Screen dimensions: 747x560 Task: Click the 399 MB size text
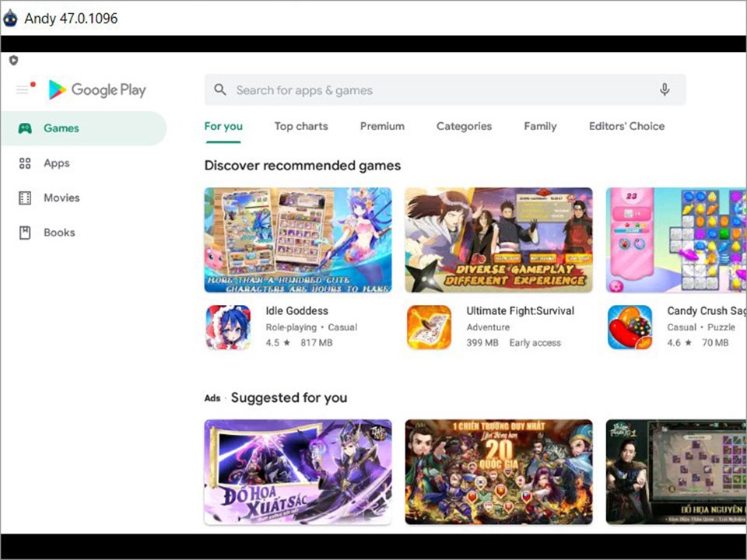tap(482, 342)
